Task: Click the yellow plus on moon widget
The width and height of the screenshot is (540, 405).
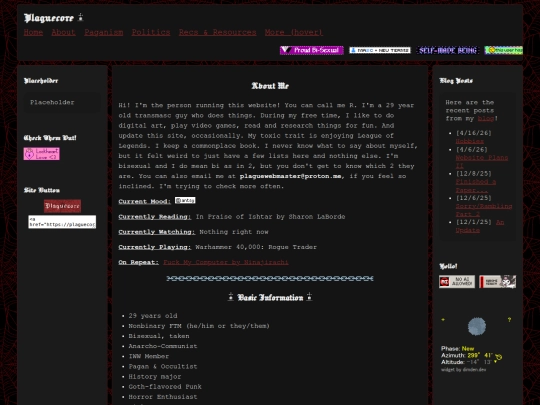Action: (x=443, y=320)
